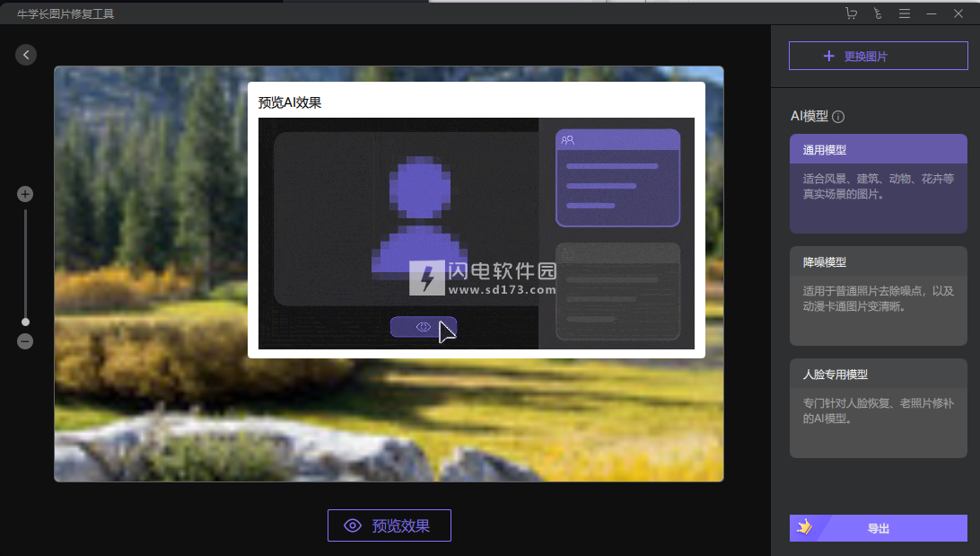Click the key registration icon
The image size is (980, 556).
[877, 13]
